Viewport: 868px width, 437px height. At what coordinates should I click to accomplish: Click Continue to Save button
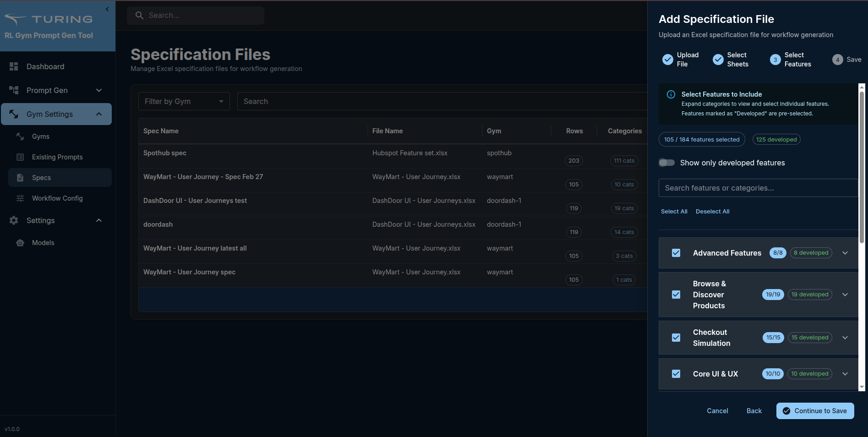[815, 411]
